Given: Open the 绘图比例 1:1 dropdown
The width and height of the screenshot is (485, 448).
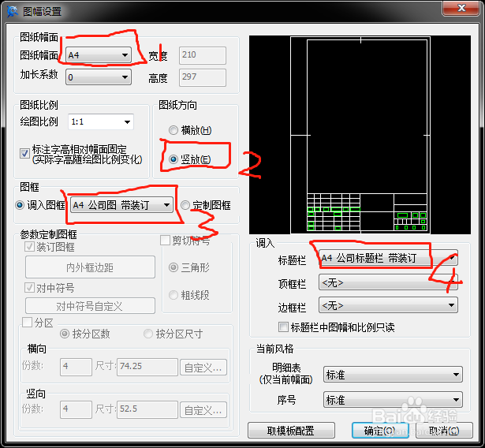Looking at the screenshot, I should (x=101, y=121).
